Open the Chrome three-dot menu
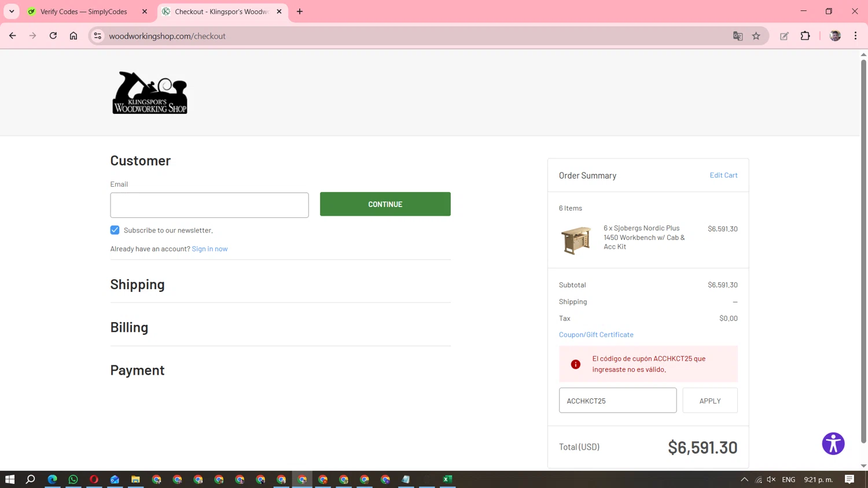868x488 pixels. pos(855,36)
